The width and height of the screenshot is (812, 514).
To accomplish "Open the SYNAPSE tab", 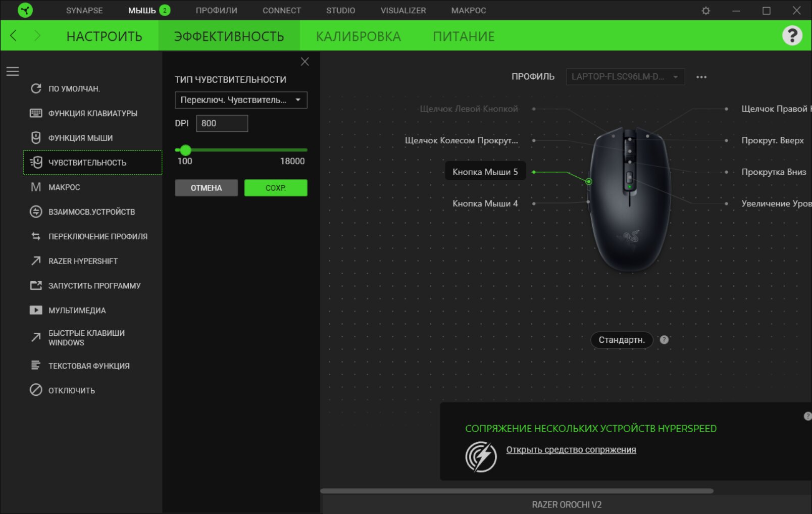I will (x=84, y=11).
